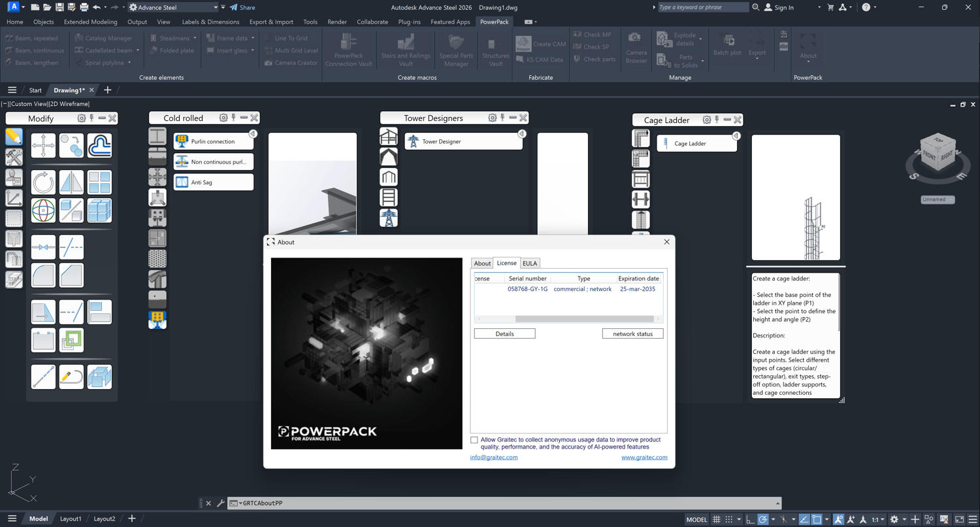Choose the rounded-corner Fillet tool in Modify palette
Image resolution: width=980 pixels, height=527 pixels.
tap(43, 275)
